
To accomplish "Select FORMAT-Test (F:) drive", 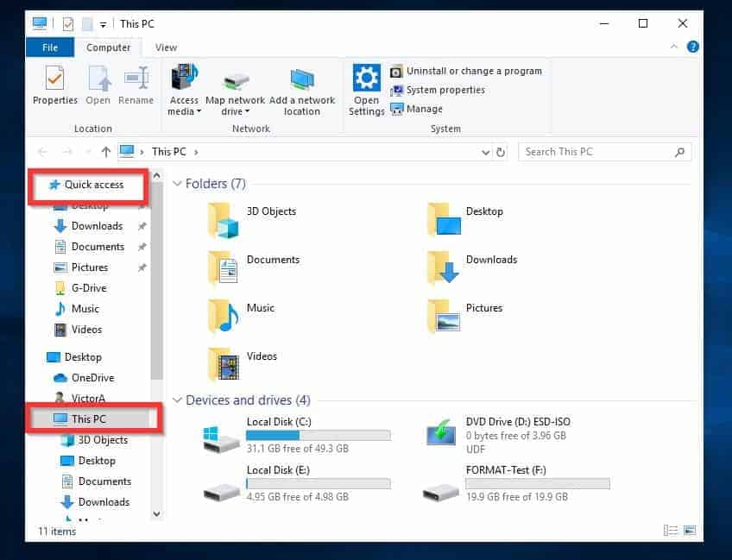I will (x=516, y=483).
